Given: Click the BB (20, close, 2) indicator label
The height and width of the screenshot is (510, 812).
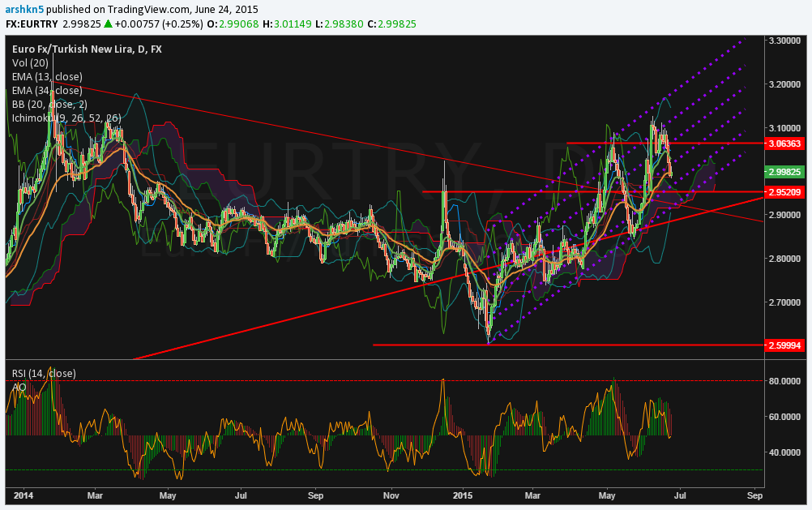Looking at the screenshot, I should pyautogui.click(x=50, y=104).
